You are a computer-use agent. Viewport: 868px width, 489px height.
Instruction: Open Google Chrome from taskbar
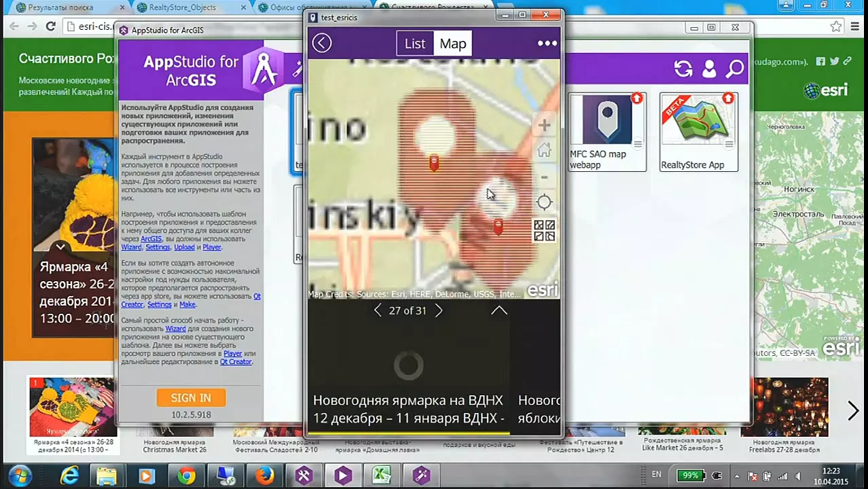tap(186, 476)
